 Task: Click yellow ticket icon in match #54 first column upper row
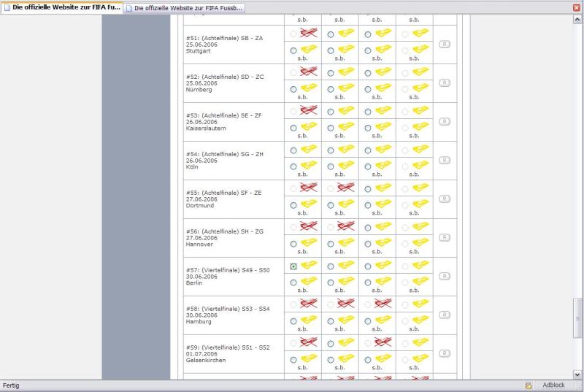pyautogui.click(x=309, y=149)
